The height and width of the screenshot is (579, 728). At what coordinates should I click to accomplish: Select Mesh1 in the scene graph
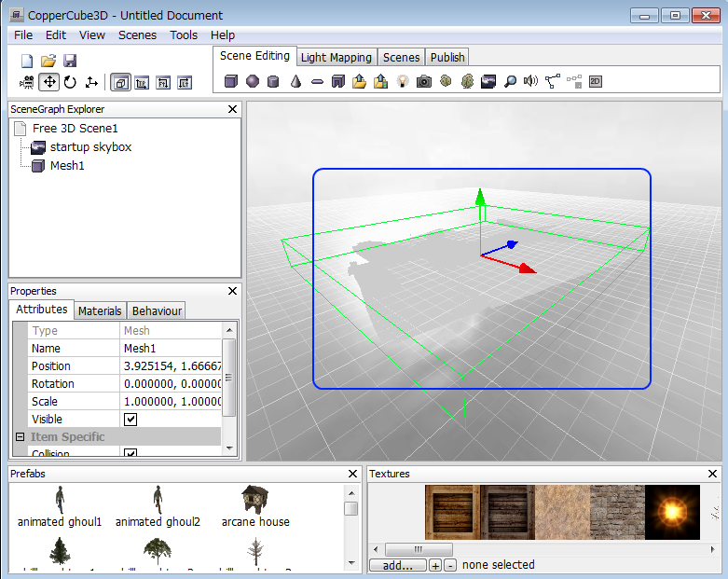click(67, 166)
